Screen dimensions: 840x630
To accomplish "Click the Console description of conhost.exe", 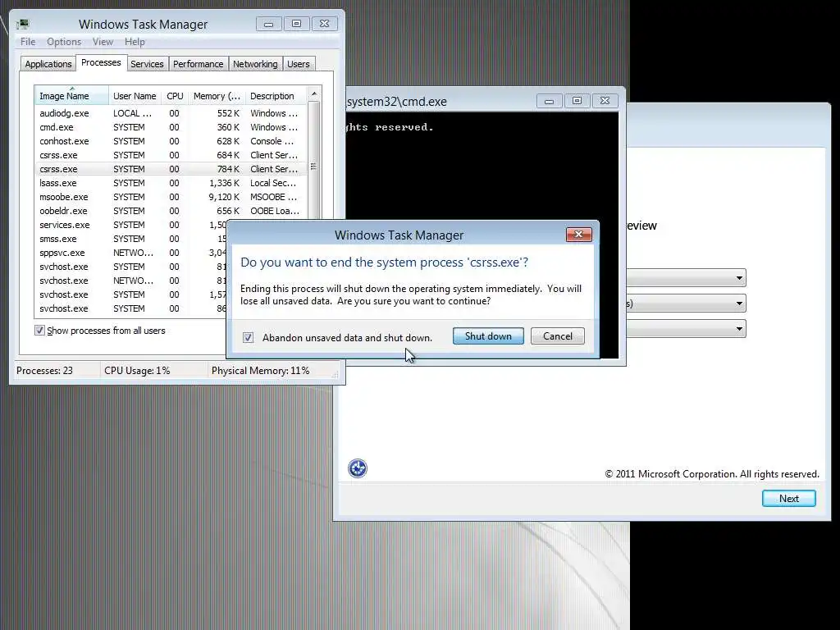I will 272,141.
